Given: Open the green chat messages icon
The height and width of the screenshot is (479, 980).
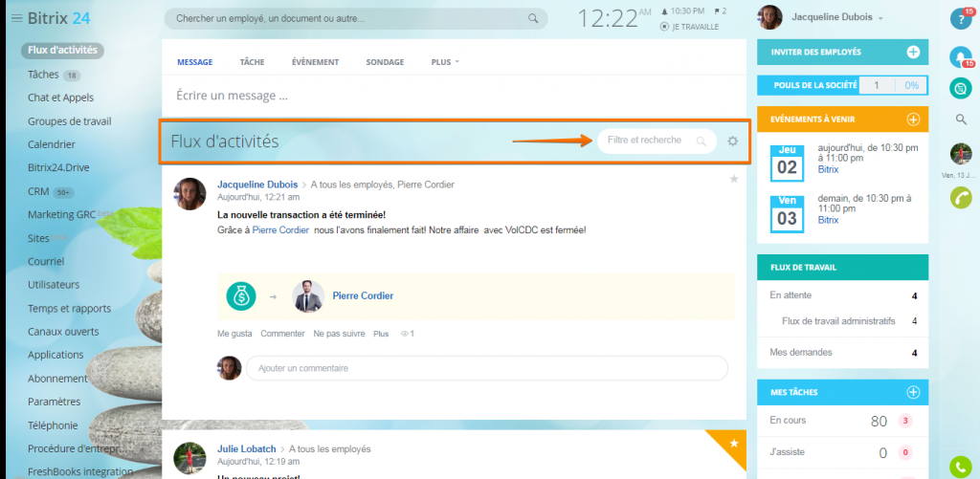Looking at the screenshot, I should point(961,88).
